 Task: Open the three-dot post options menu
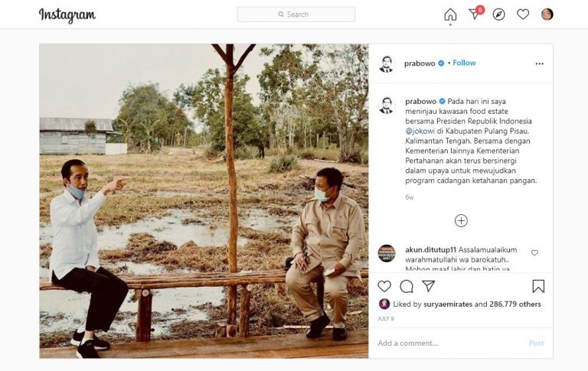click(x=539, y=63)
